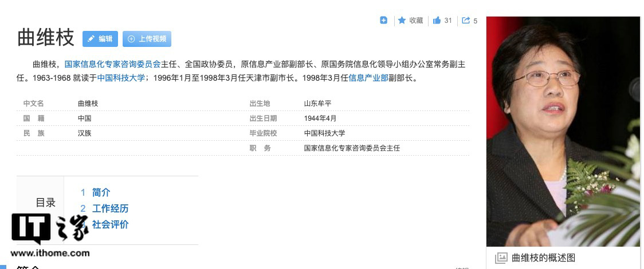644x269 pixels.
Task: Open the 编辑 edit button
Action: (100, 39)
